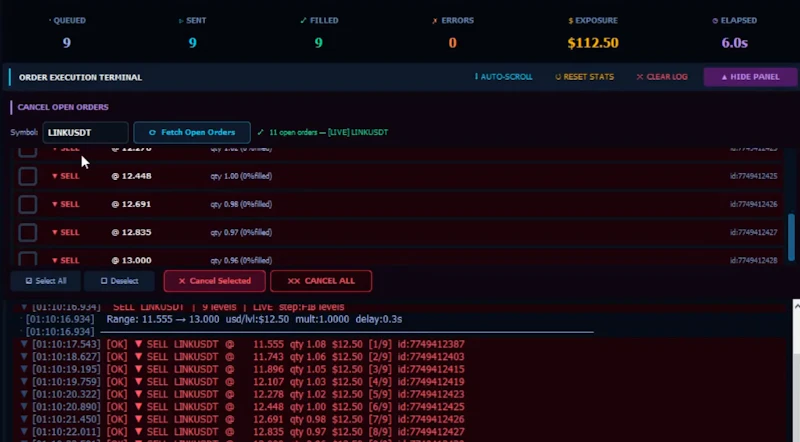This screenshot has height=442, width=800.
Task: Click the '[9/9]'-preceding '[8/9]' log tag
Action: point(380,432)
